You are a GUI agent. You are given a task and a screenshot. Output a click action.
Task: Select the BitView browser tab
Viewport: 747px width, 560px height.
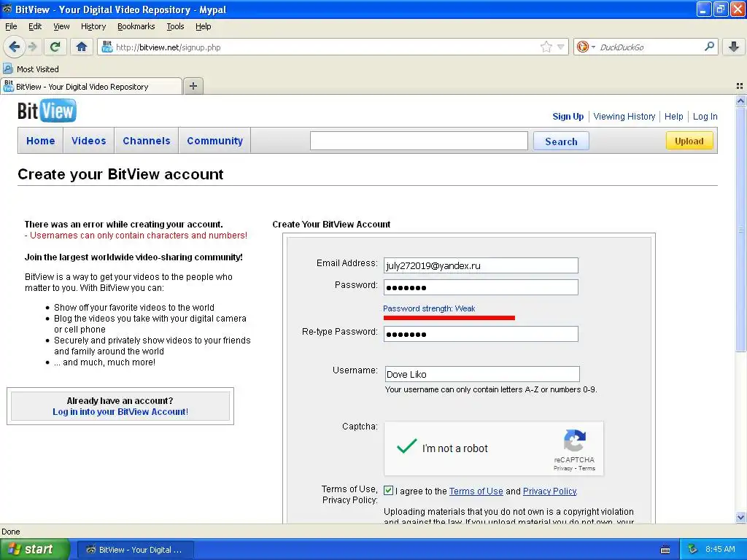click(91, 86)
